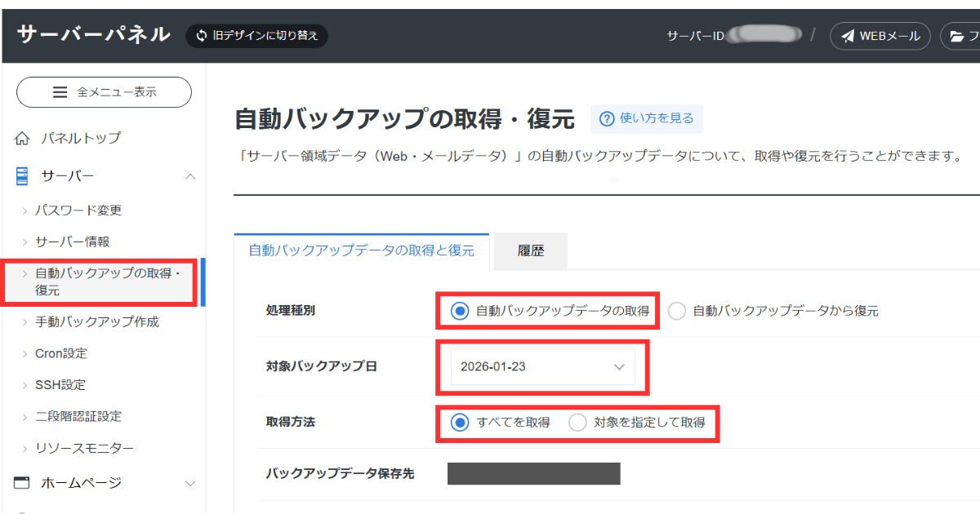
Task: Collapse the サーバー menu section chevron
Action: click(190, 176)
